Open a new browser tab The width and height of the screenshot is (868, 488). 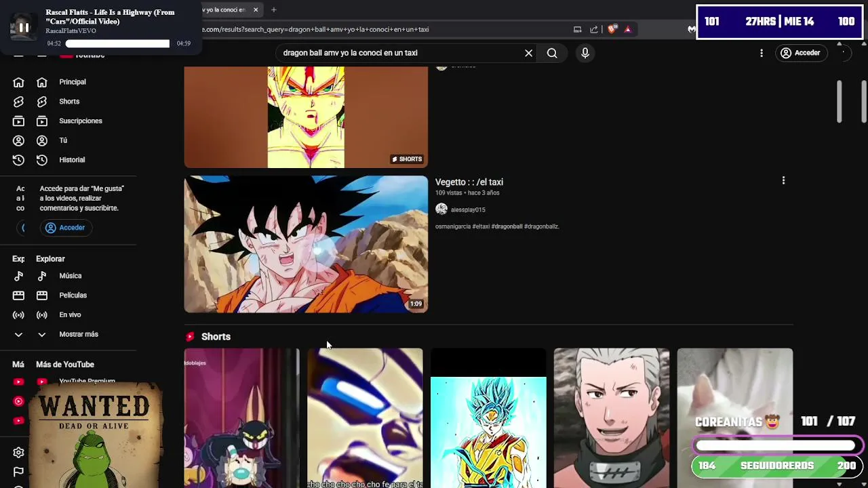tap(273, 9)
